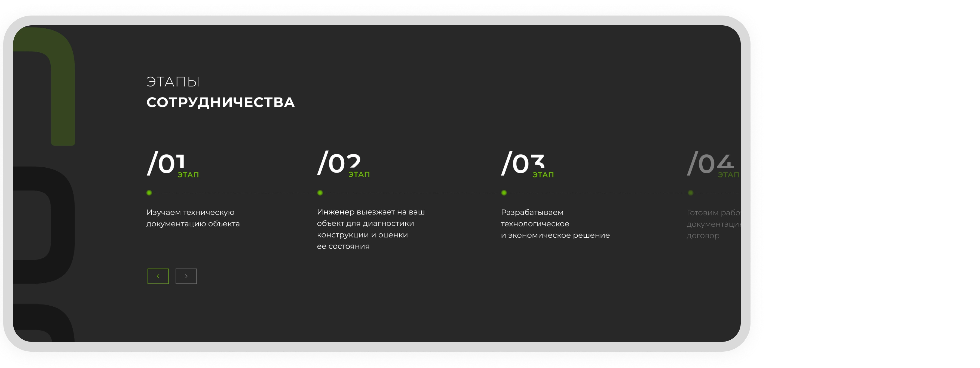Select the green dot for stage 03
This screenshot has width=980, height=368.
click(x=504, y=193)
